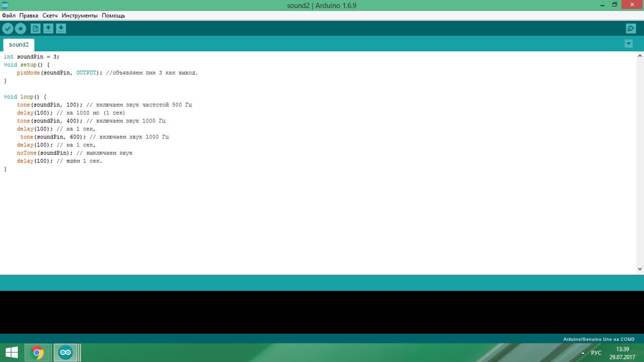Click inside the black console output area
The height and width of the screenshot is (362, 644).
[322, 312]
